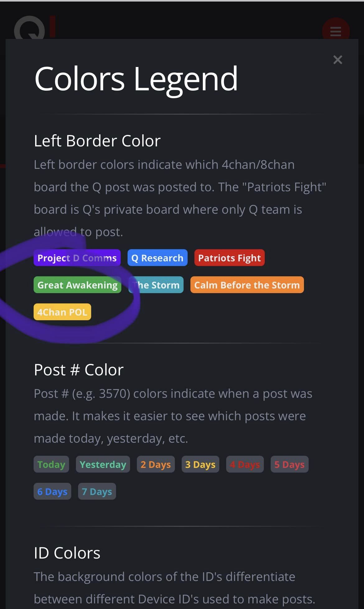Choose the Patriots Fight red badge
The width and height of the screenshot is (364, 609).
229,258
